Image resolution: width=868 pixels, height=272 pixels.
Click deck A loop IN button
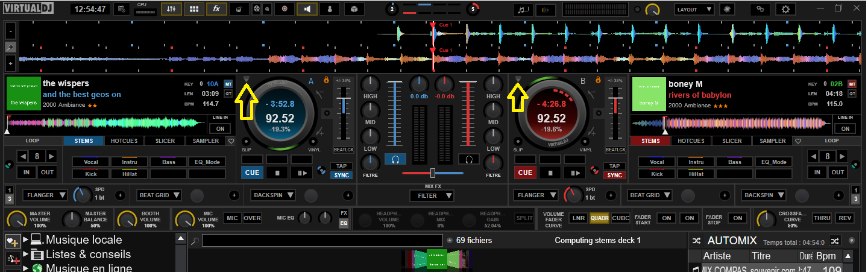point(27,172)
